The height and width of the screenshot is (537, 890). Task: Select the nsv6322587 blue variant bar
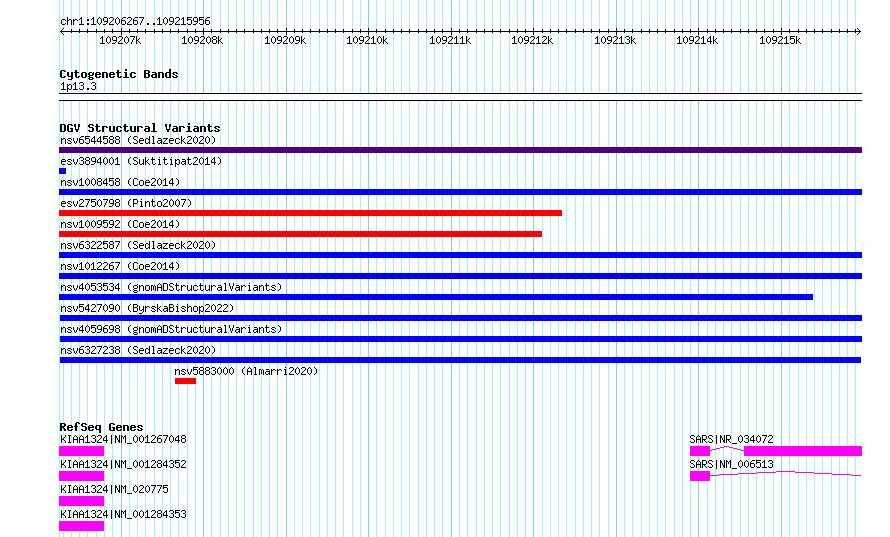point(460,255)
